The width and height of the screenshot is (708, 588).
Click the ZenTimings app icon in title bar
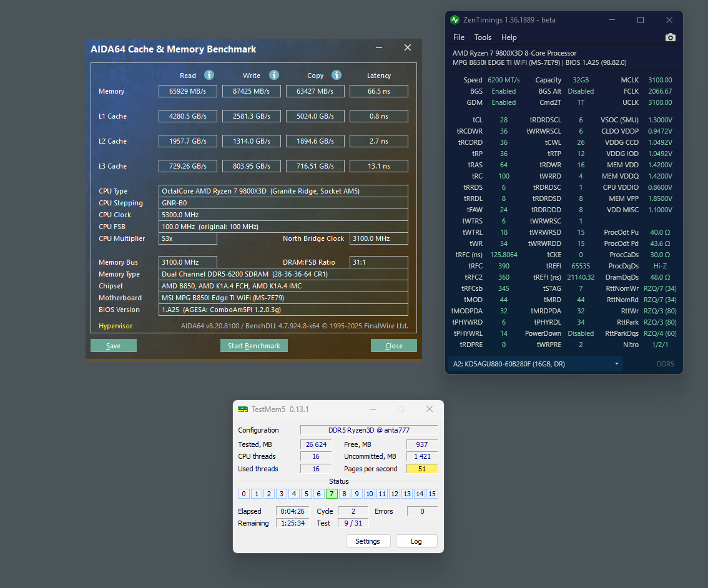click(x=455, y=20)
